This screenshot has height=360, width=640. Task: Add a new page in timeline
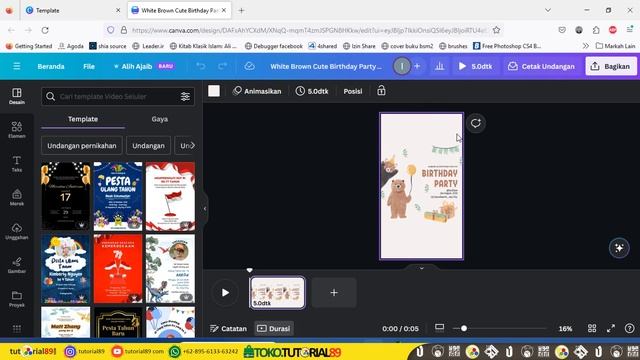point(334,292)
